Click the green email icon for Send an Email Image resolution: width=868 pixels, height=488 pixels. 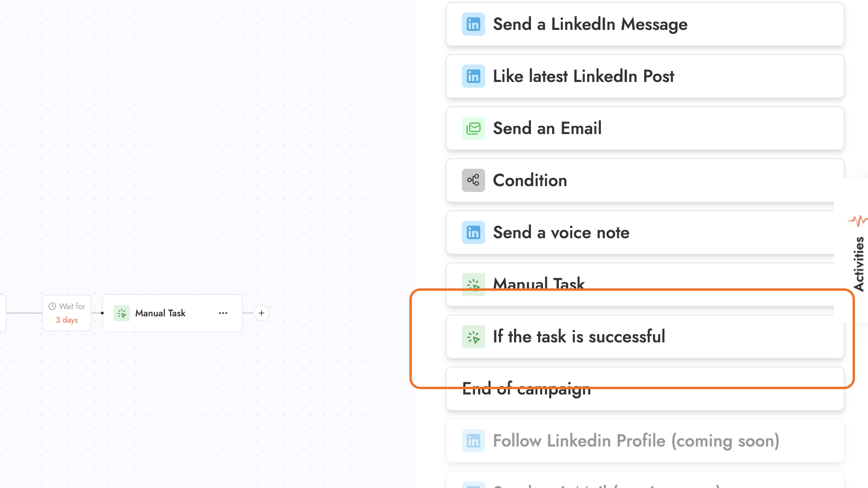tap(473, 128)
